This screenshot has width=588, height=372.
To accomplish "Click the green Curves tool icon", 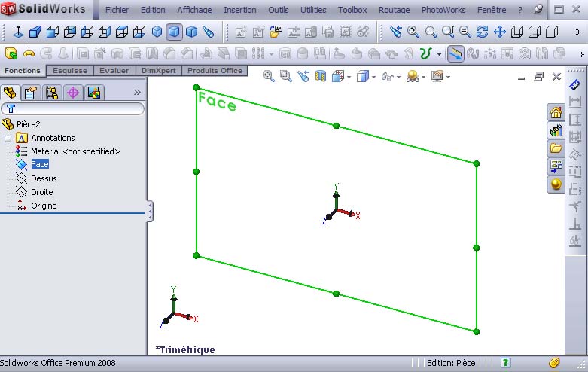I will pyautogui.click(x=426, y=54).
